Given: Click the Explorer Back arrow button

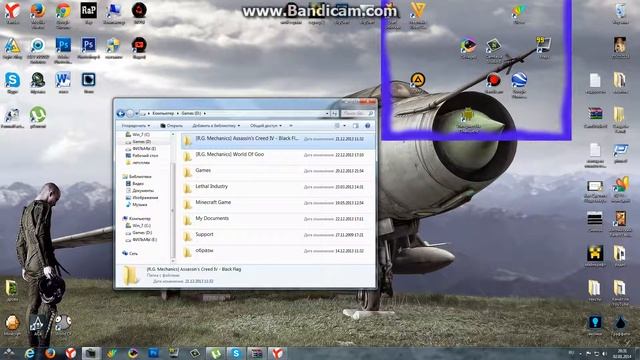Looking at the screenshot, I should pos(121,113).
